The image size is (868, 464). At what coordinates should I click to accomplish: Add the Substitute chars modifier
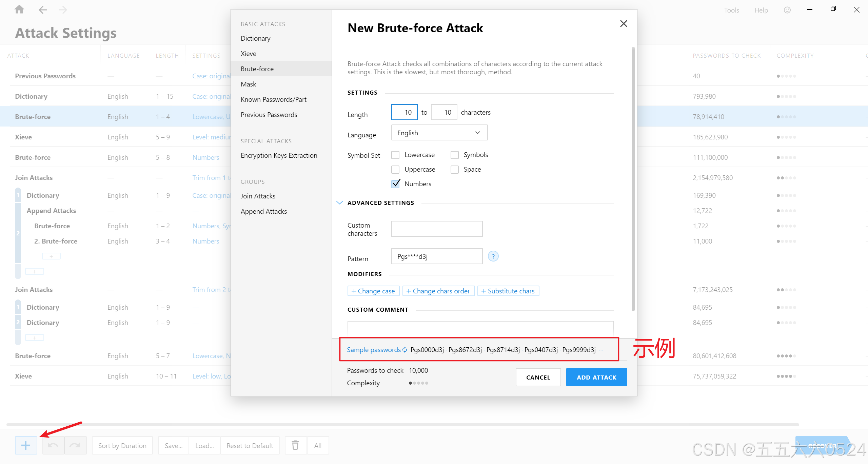[508, 291]
